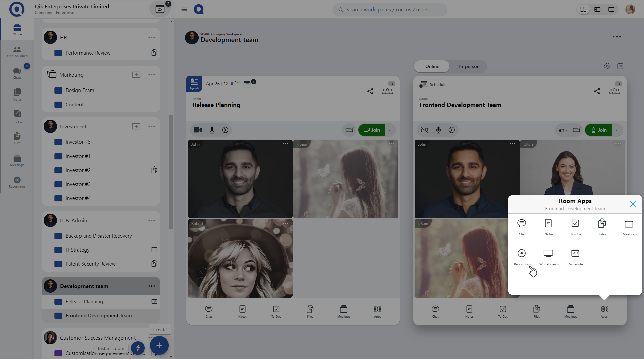Open participants list in Frontend Development Team
644x359 pixels.
[614, 91]
